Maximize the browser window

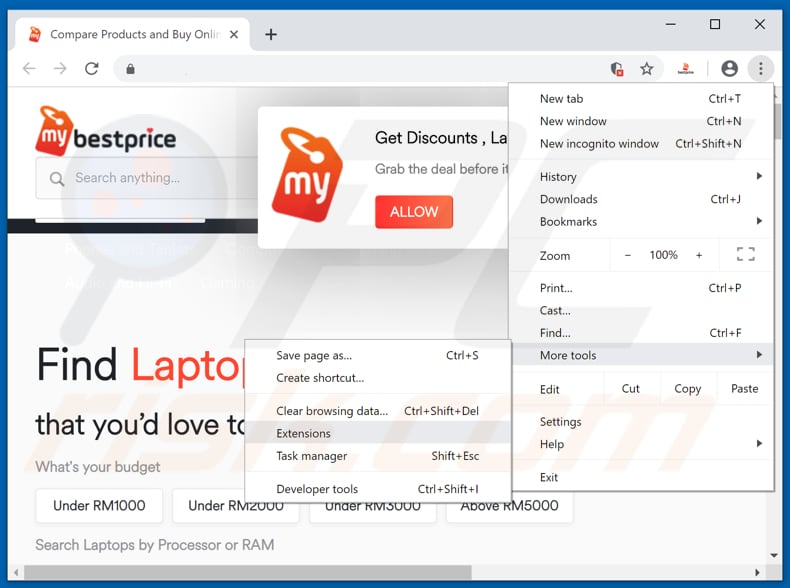click(715, 24)
